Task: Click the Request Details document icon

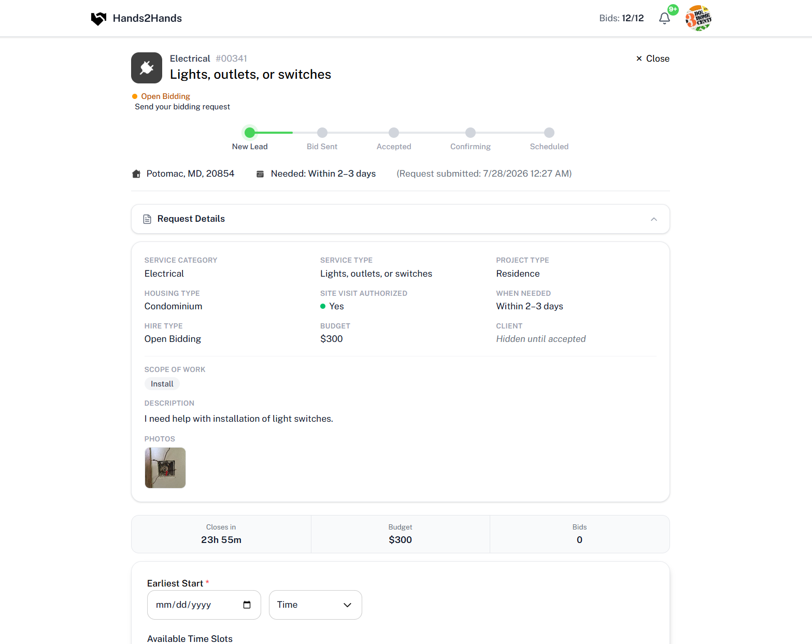Action: click(x=147, y=219)
